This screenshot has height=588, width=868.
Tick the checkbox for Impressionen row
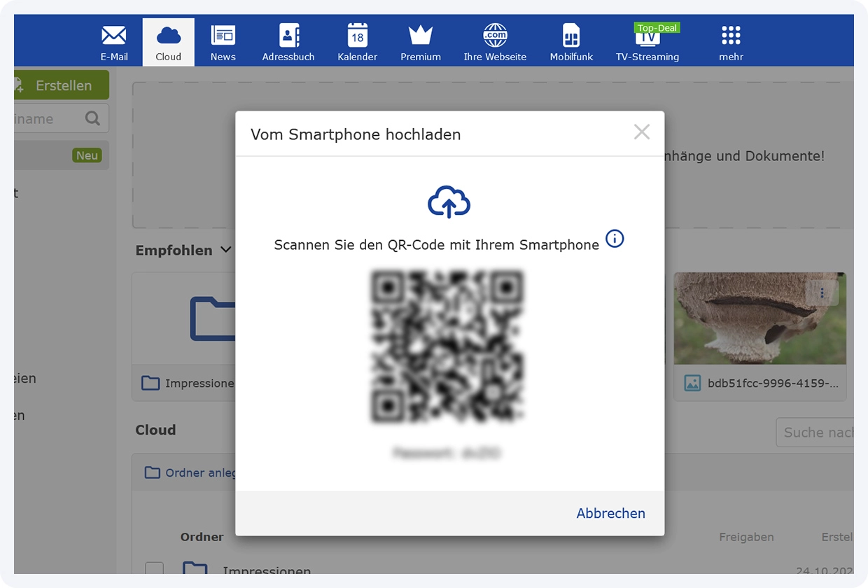pos(154,568)
